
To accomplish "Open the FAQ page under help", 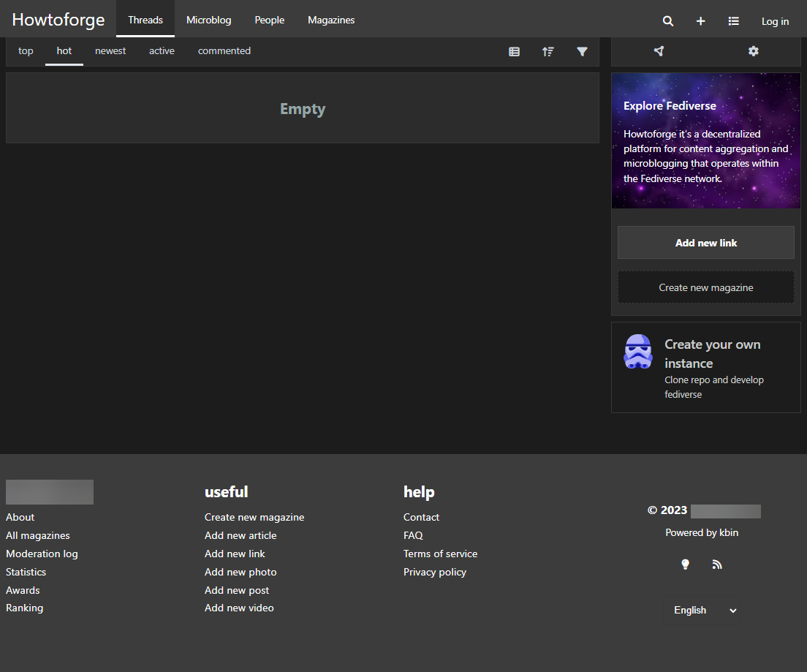I will [413, 535].
